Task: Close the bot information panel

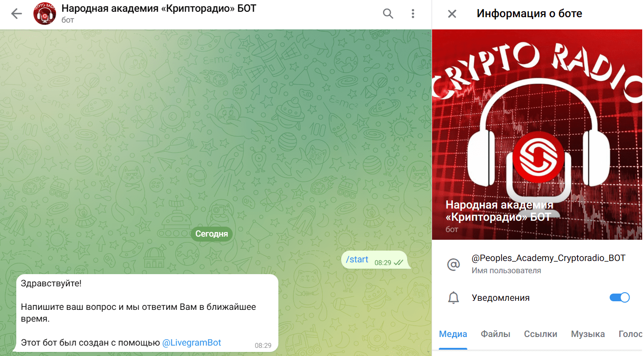Action: (452, 14)
